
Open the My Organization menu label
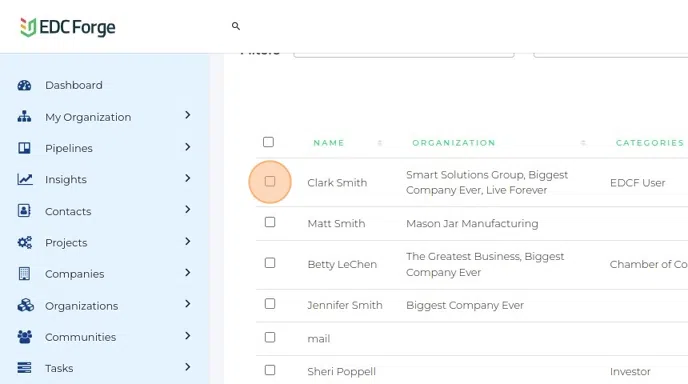[x=88, y=117]
